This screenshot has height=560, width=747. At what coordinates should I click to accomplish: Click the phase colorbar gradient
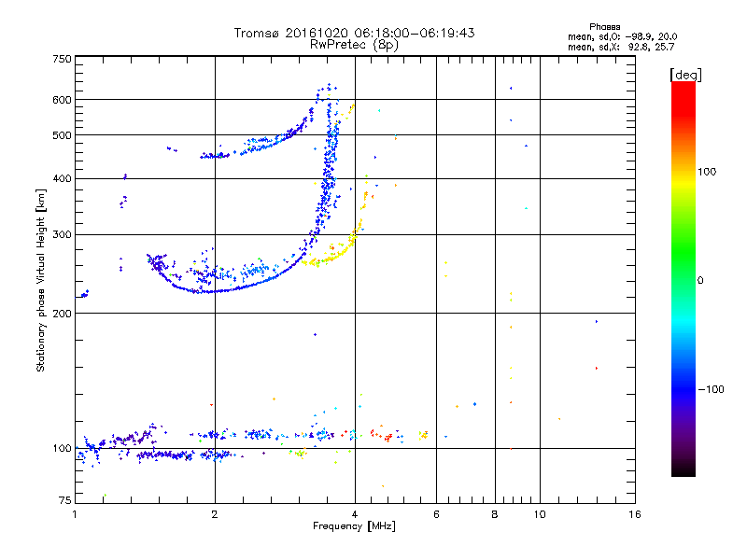tap(684, 278)
